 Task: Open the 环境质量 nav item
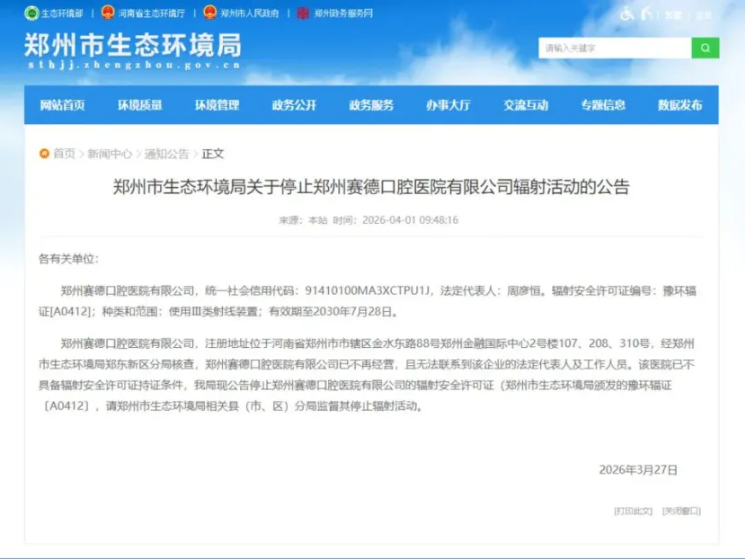[x=140, y=105]
